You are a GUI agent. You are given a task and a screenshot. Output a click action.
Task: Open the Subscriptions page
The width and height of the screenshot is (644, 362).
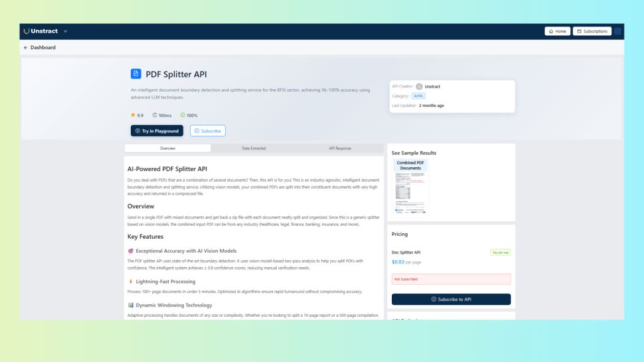click(592, 31)
